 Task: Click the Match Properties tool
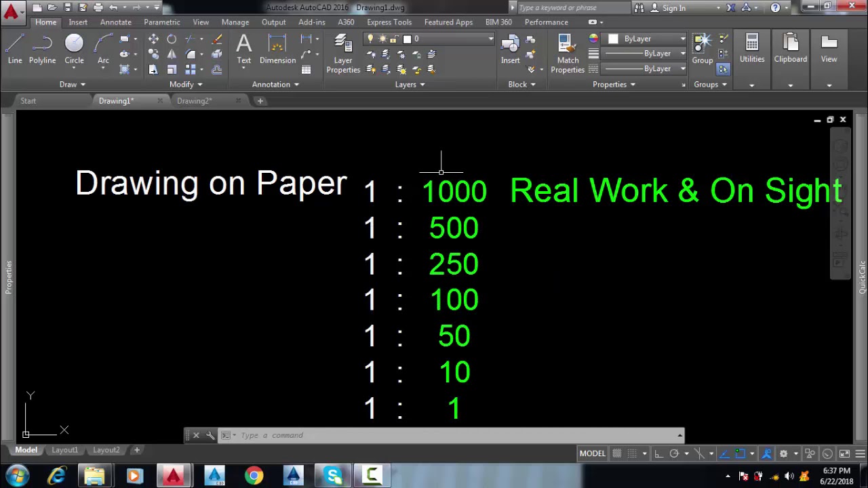pos(568,53)
